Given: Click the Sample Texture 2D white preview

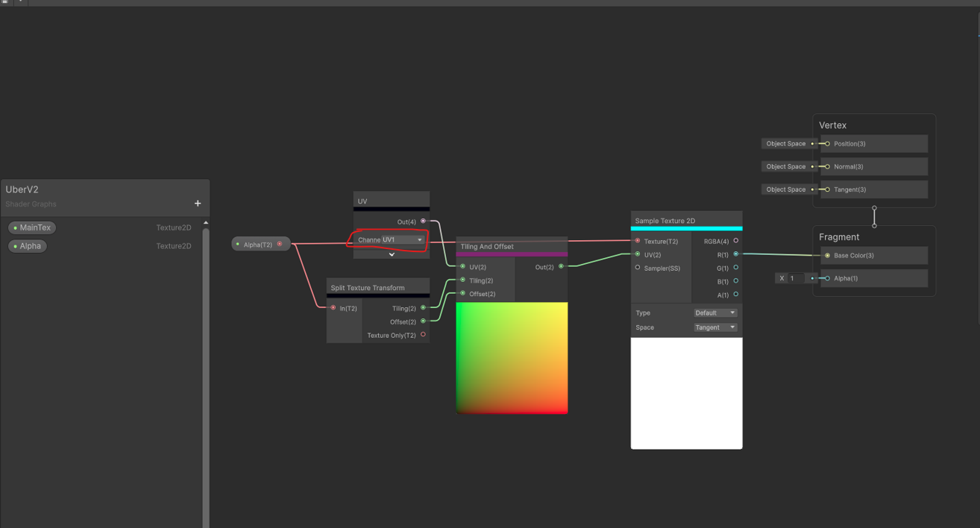Looking at the screenshot, I should [x=686, y=393].
